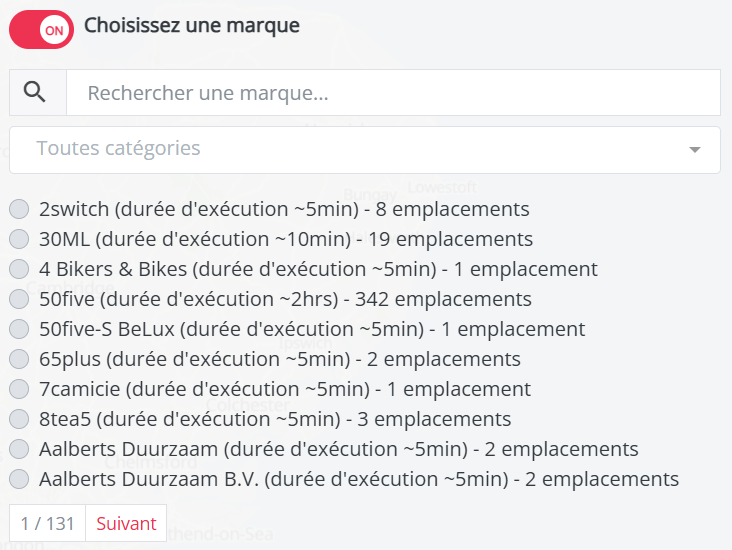This screenshot has width=732, height=550.
Task: Pick the Aalberts Duurzaam radio button
Action: click(x=19, y=449)
